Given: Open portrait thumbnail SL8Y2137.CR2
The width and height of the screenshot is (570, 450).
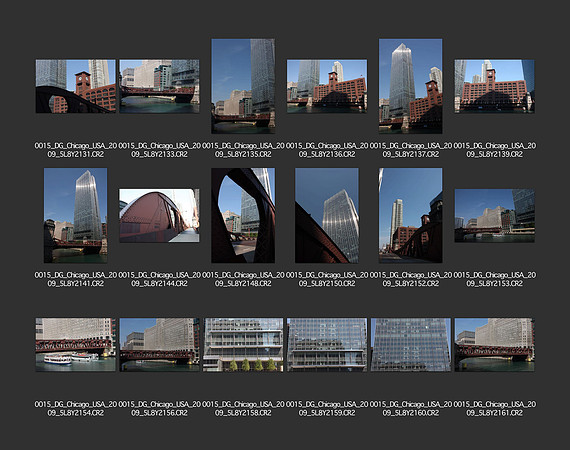Looking at the screenshot, I should click(x=411, y=86).
